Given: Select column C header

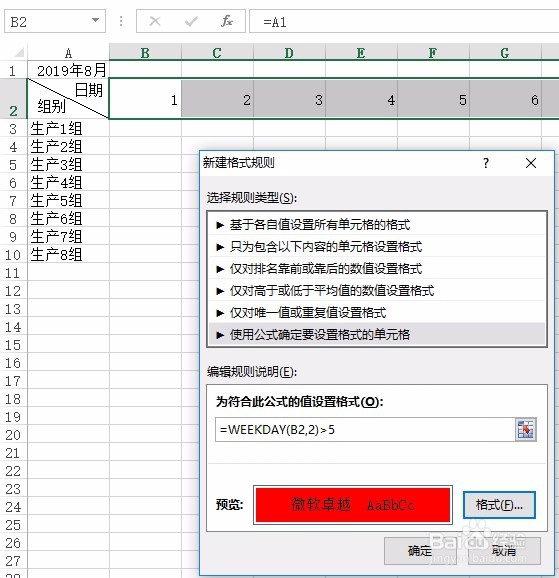Looking at the screenshot, I should (217, 53).
